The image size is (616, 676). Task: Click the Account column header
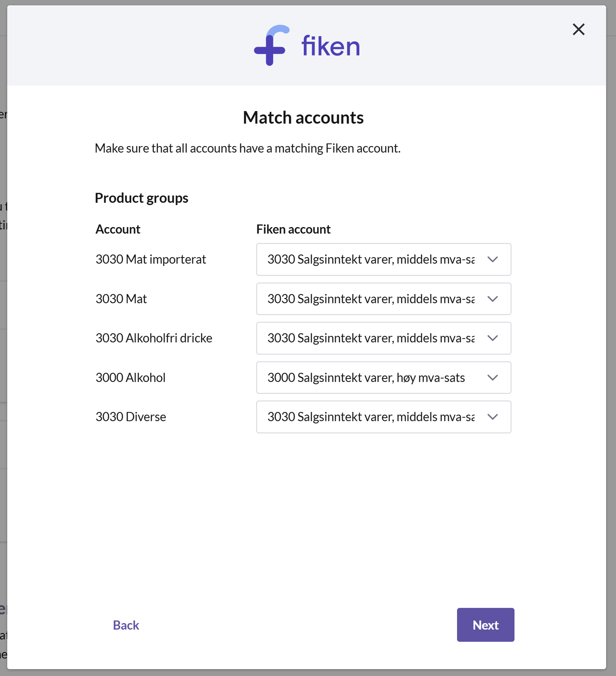coord(118,229)
